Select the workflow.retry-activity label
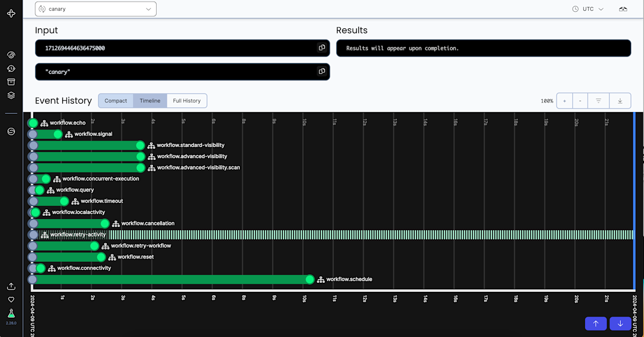 pos(78,235)
